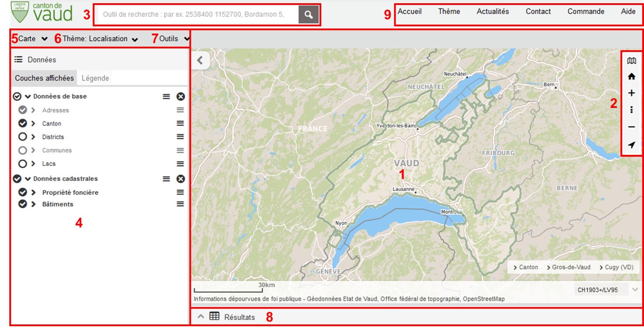Toggle the Données de base group checkbox

coord(17,96)
